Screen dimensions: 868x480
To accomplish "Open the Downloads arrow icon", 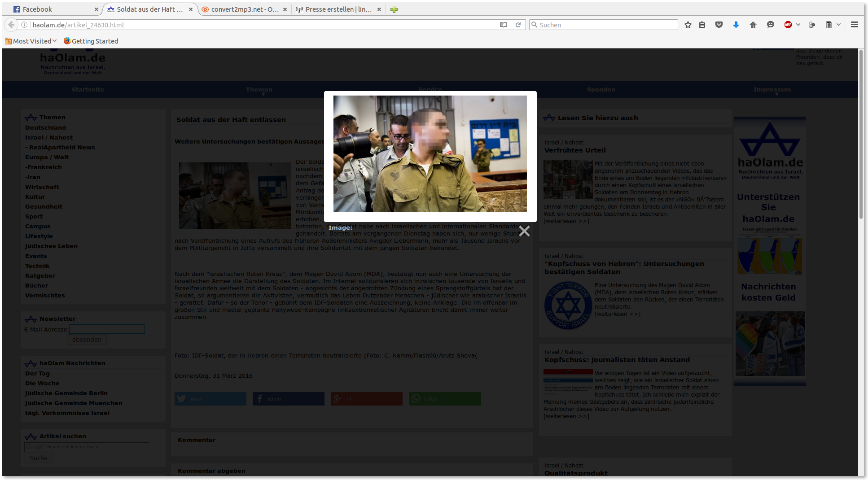I will (x=736, y=25).
